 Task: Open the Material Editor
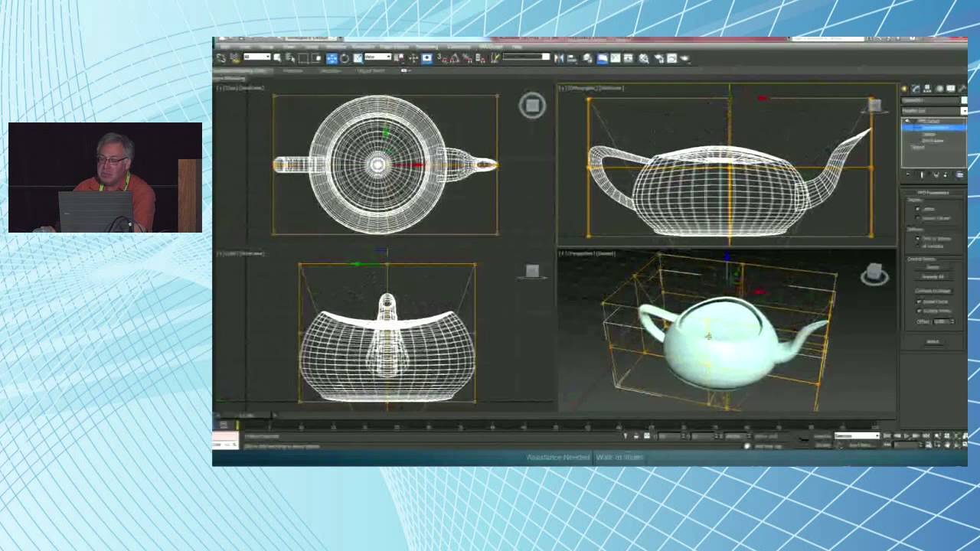643,58
